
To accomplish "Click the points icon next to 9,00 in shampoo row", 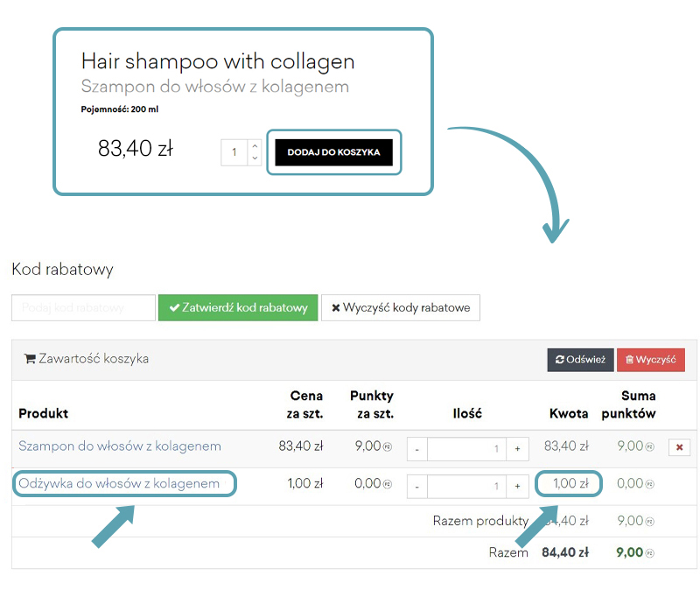I will [388, 446].
